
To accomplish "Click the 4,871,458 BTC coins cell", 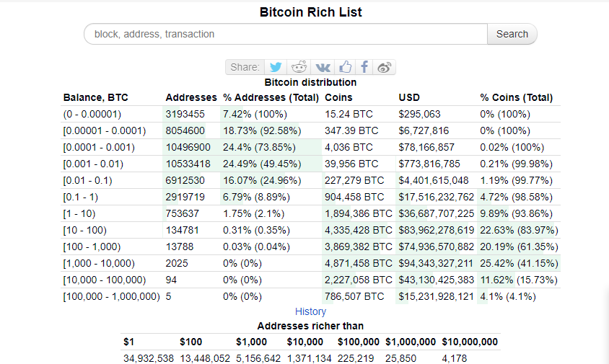I will (x=359, y=263).
